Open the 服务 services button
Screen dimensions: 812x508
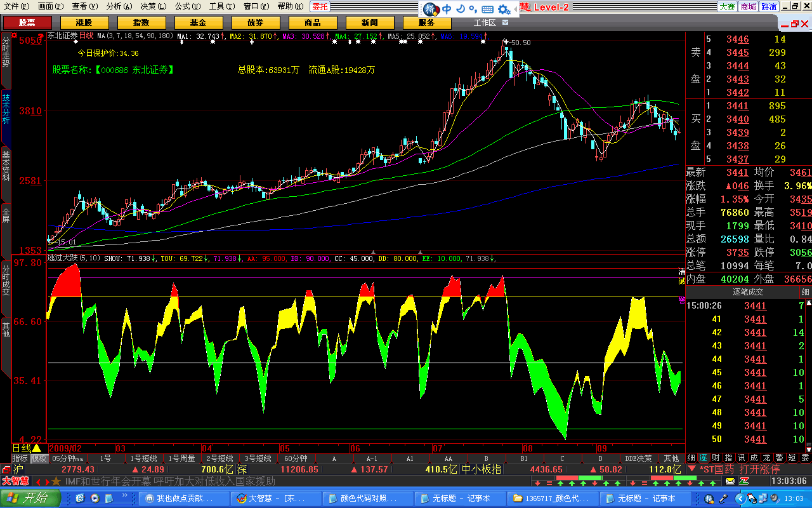426,23
